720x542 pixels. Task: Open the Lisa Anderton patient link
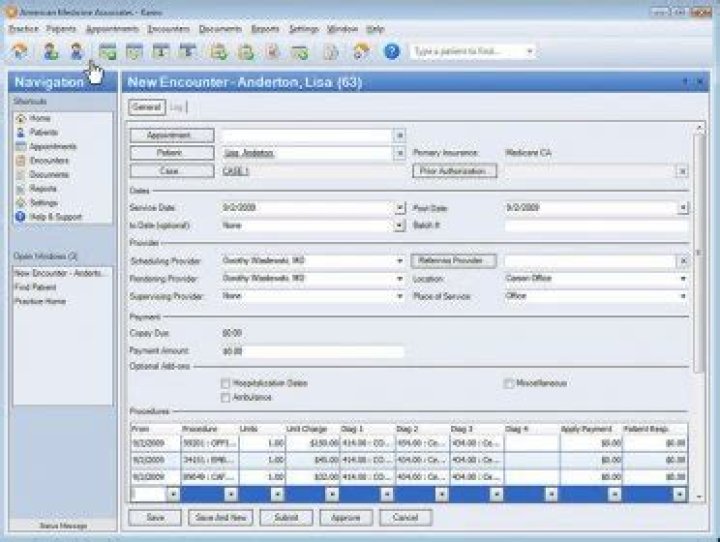click(x=249, y=153)
